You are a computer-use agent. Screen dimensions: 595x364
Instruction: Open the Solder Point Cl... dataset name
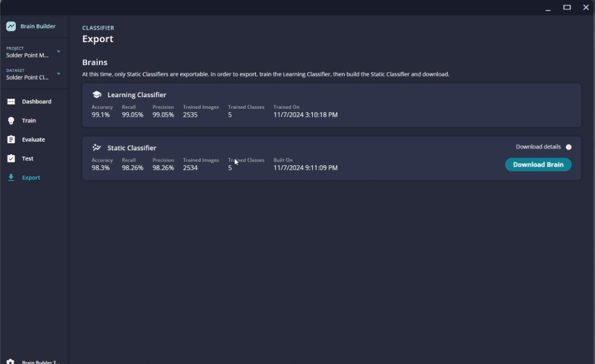pos(27,77)
